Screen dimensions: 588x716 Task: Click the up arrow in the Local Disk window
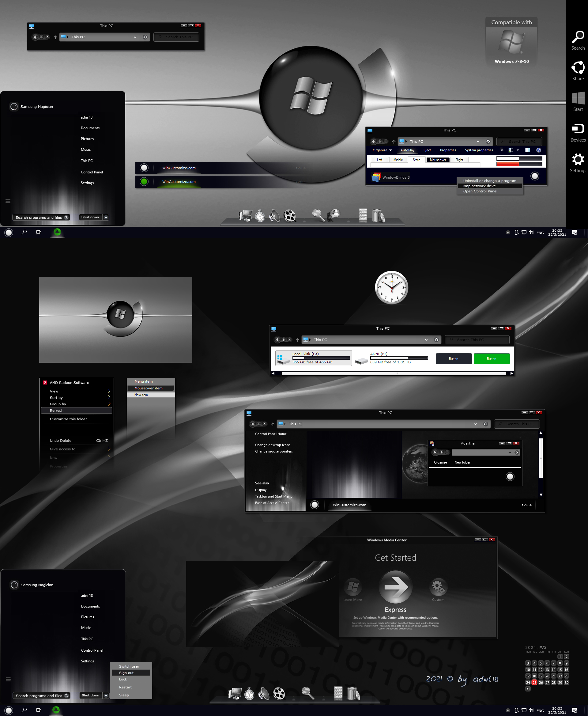pos(297,339)
